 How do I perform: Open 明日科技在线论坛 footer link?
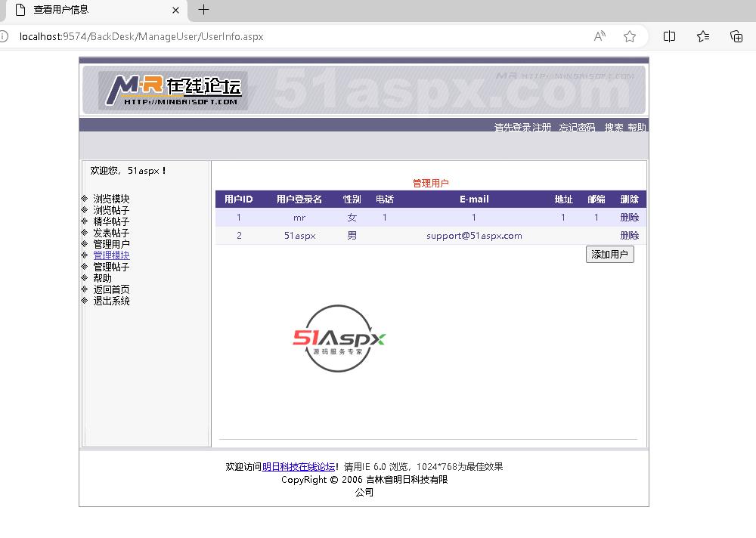point(299,467)
